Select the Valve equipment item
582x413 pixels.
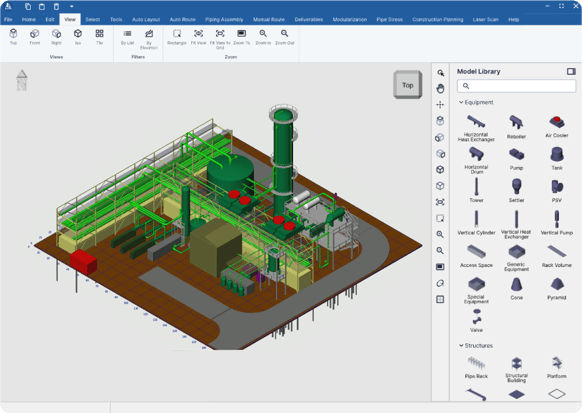click(x=476, y=321)
